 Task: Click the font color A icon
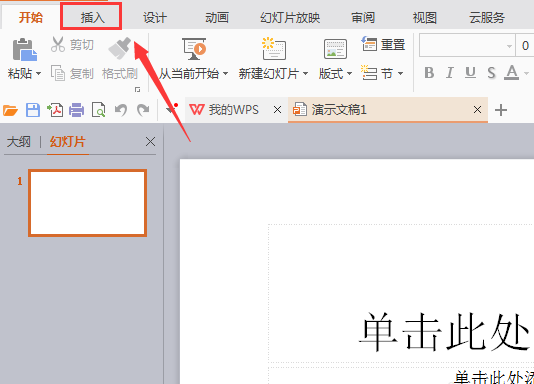coord(512,73)
